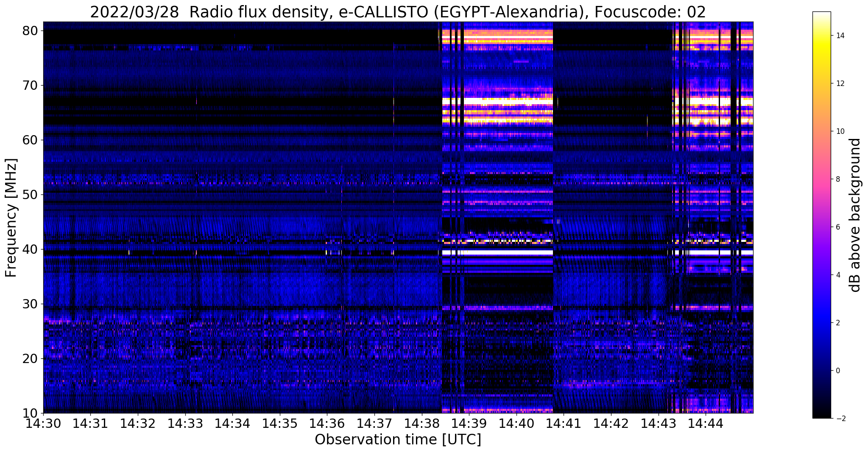Click the 0 dB colorbar tick label
Viewport: 868px width, 452px height.
837,371
